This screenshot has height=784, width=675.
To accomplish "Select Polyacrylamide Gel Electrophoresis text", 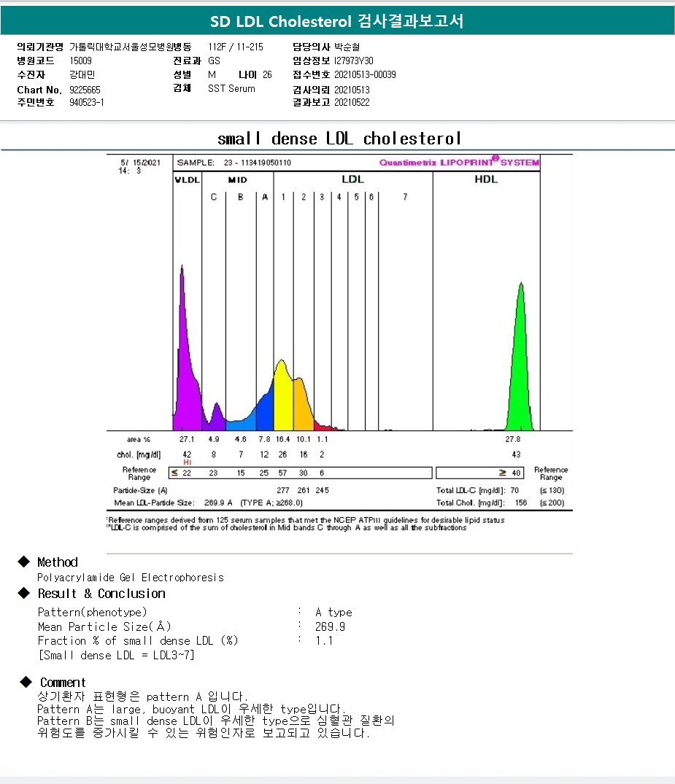I will (x=131, y=578).
